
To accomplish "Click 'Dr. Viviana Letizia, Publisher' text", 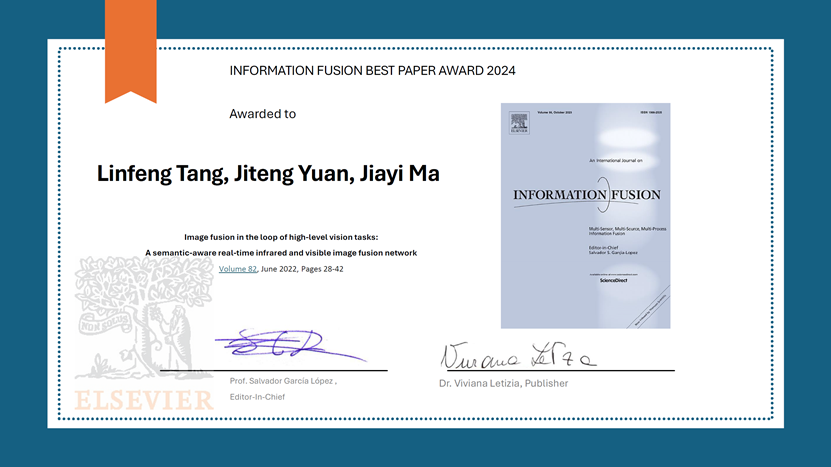I will [505, 383].
